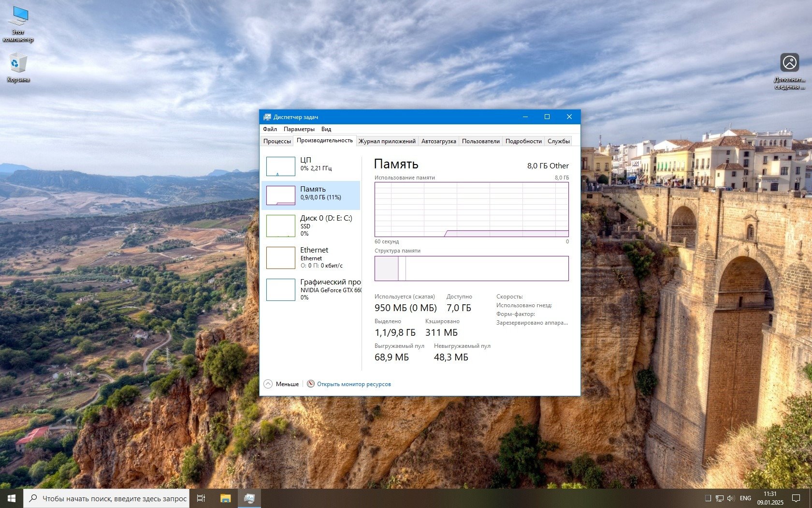Collapse view with the Меньше chevron
Viewport: 812px width, 508px height.
[268, 384]
